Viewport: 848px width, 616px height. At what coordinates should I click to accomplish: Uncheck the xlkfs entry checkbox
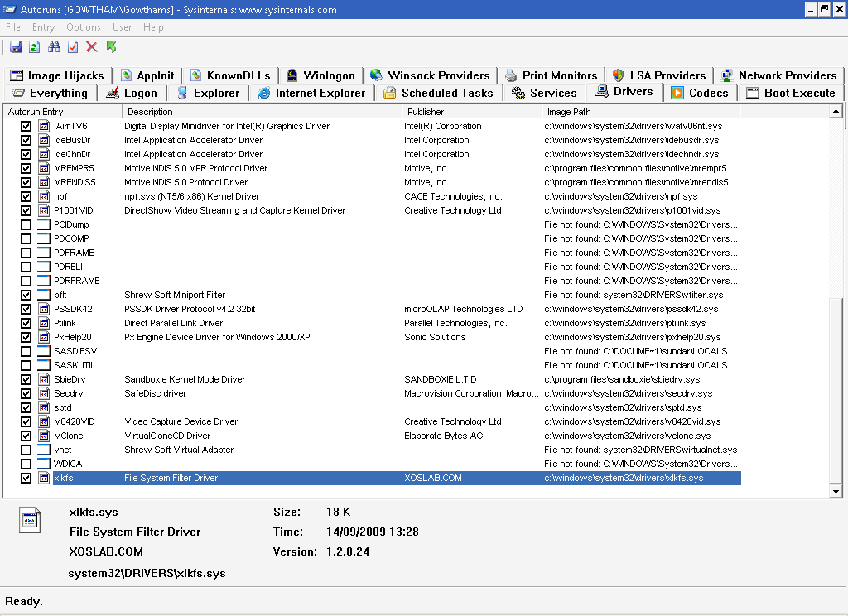(x=26, y=478)
